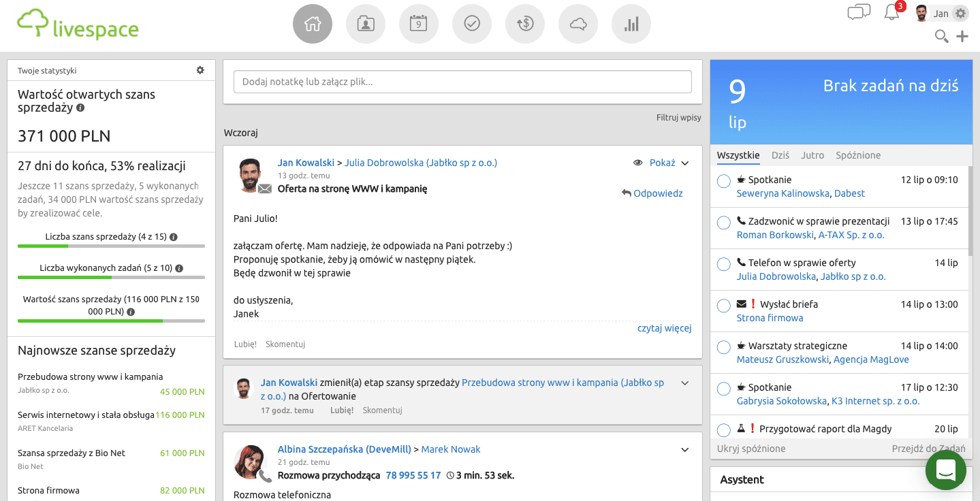Open the gear next to Jan
Screen dimensions: 980x501
tap(960, 14)
